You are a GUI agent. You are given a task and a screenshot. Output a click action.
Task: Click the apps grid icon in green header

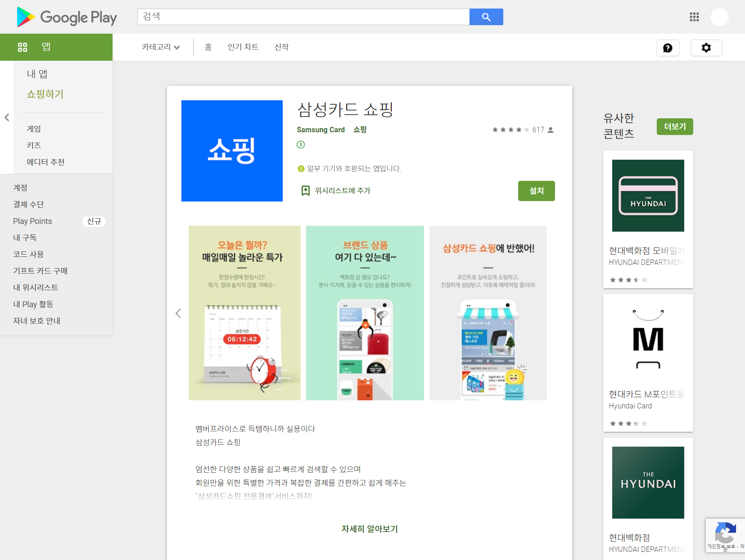[23, 47]
